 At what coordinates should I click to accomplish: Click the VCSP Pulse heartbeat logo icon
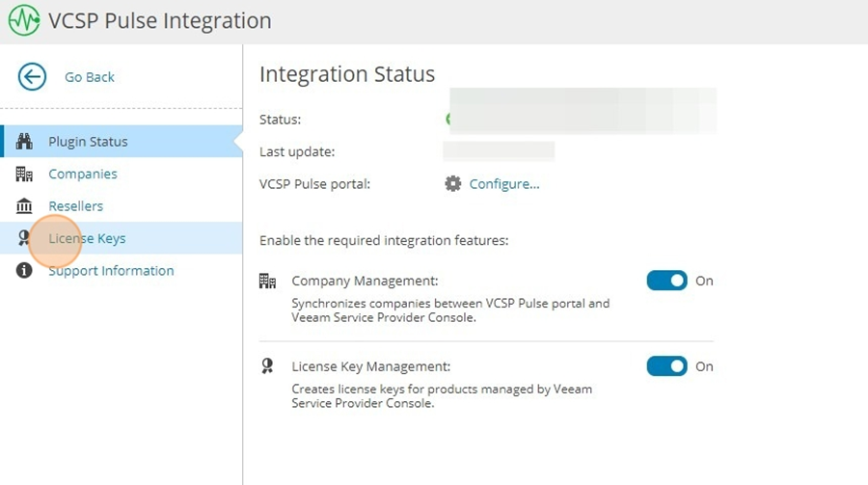(x=24, y=20)
